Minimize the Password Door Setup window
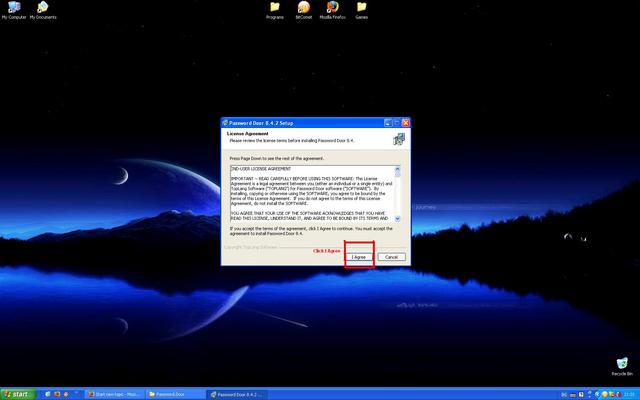 [388, 122]
